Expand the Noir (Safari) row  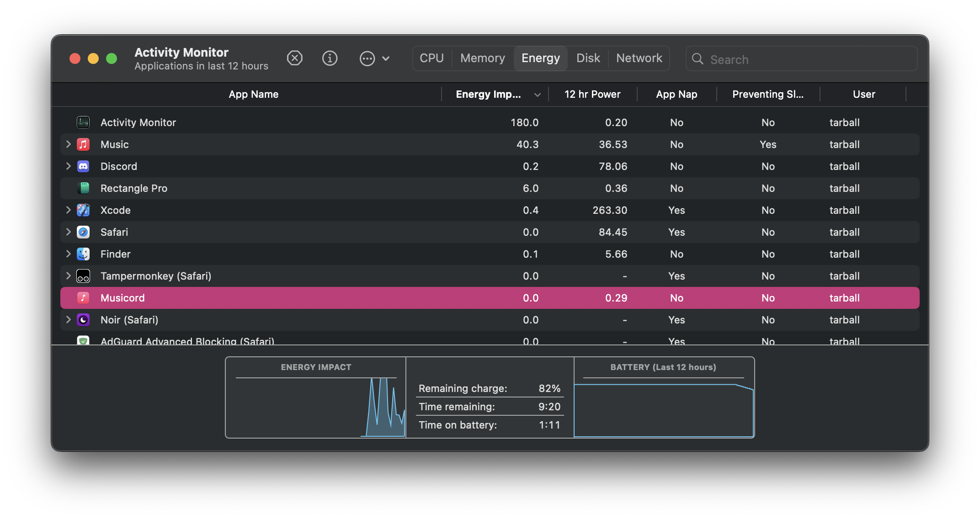pyautogui.click(x=68, y=320)
